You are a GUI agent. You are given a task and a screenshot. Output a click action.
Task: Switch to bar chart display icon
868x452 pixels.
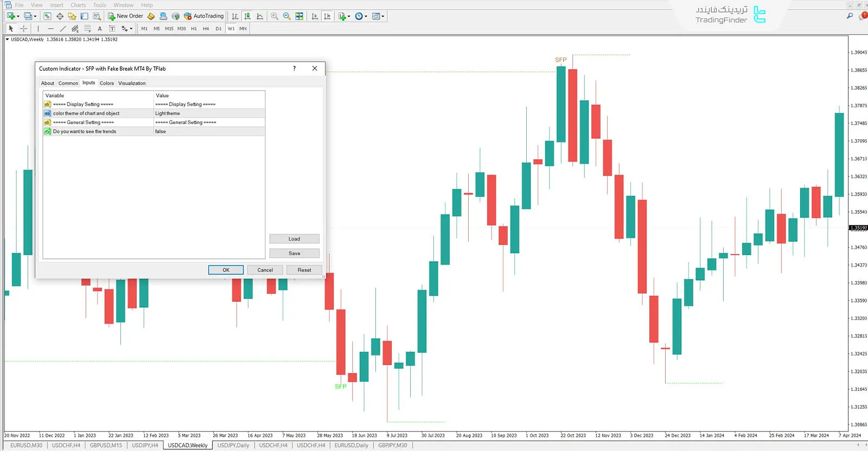click(235, 16)
